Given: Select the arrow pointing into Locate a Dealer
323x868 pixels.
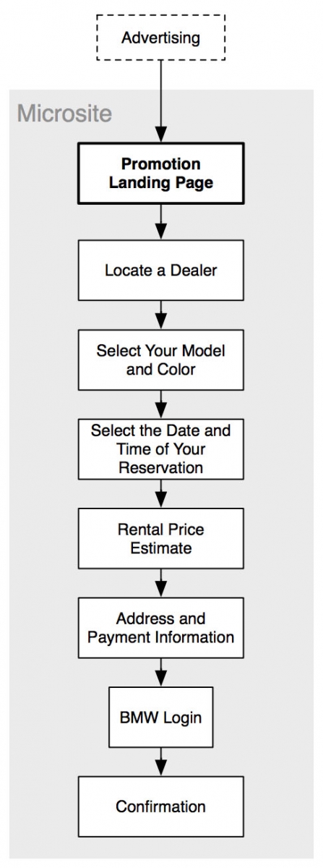Looking at the screenshot, I should pos(160,222).
